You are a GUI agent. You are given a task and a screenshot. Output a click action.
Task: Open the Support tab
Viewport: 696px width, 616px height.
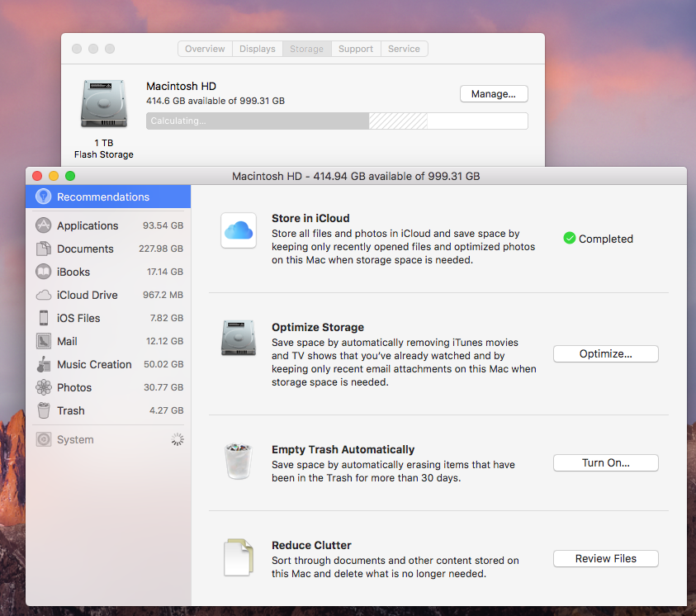[356, 49]
